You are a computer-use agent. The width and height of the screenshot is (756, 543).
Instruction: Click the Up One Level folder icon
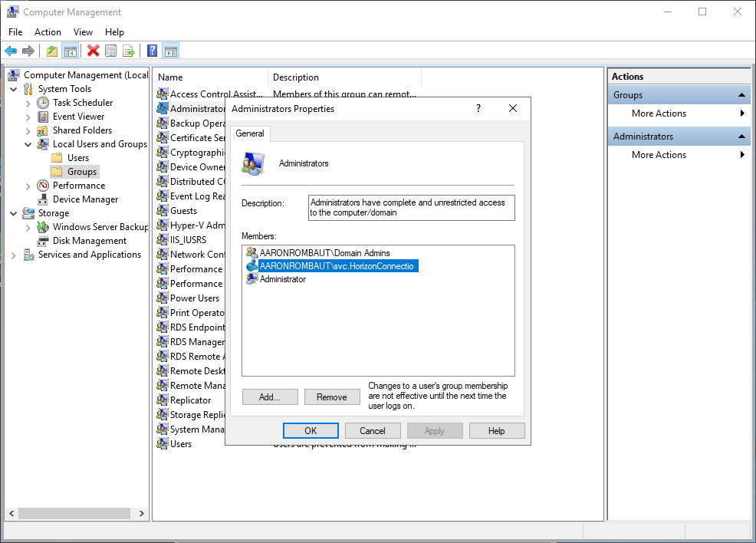pos(51,51)
